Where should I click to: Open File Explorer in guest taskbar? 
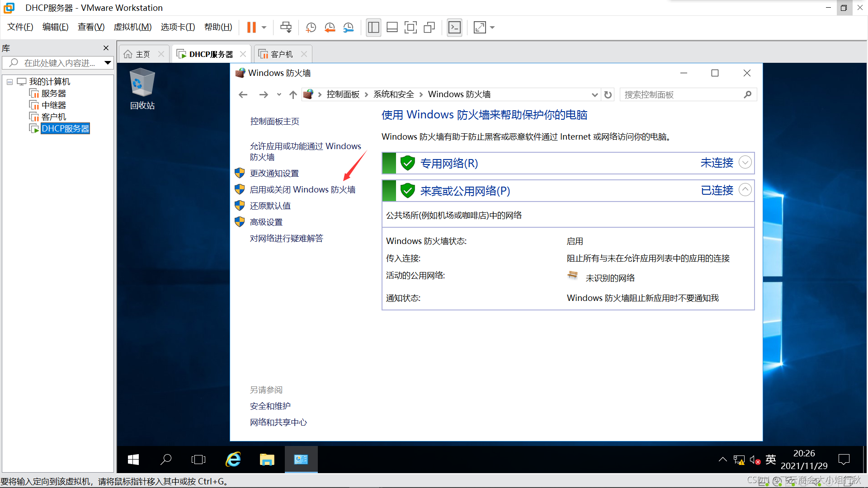pyautogui.click(x=267, y=460)
